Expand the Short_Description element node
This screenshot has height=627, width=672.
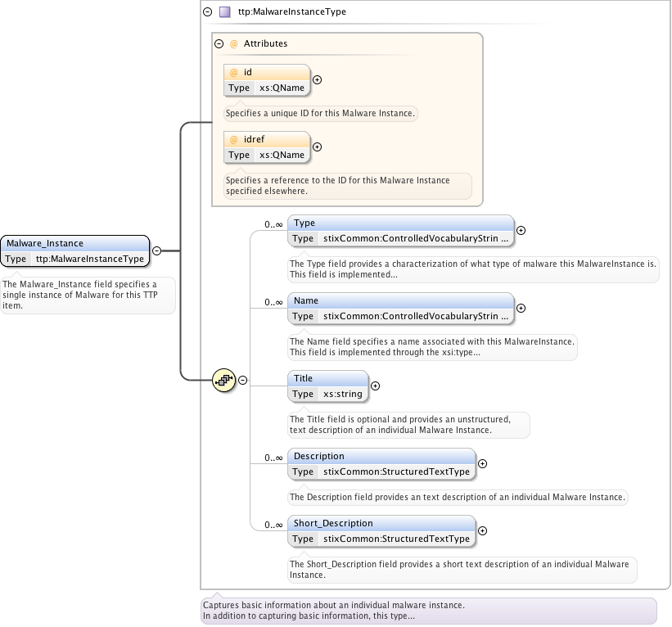(482, 530)
